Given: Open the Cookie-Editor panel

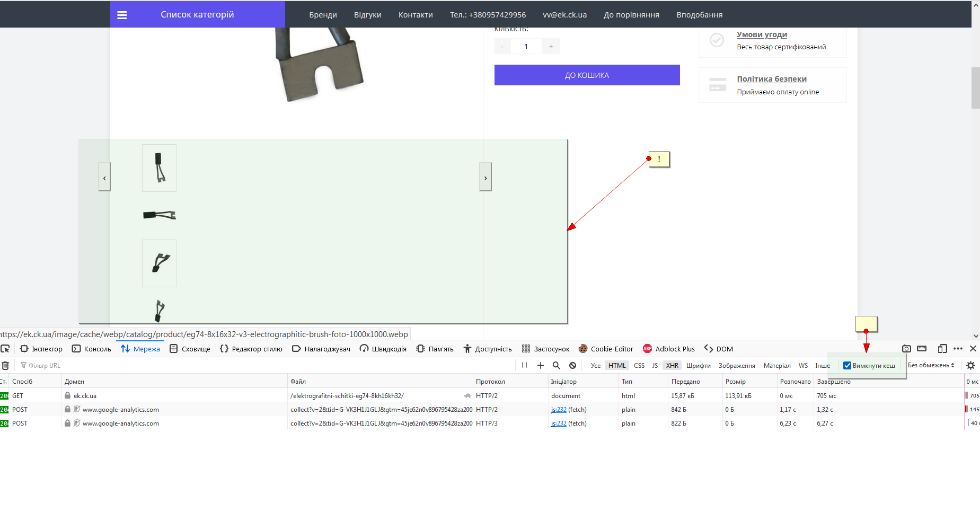Looking at the screenshot, I should [x=606, y=349].
